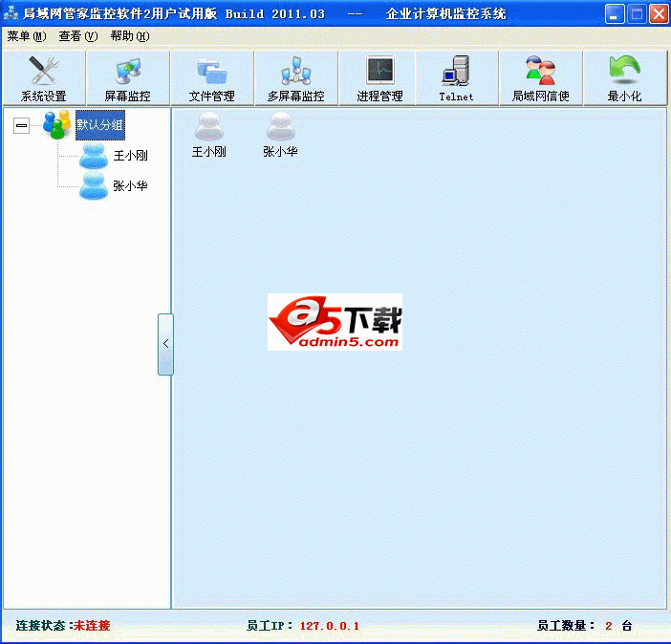Select 王小刚 user icon in tree

[x=94, y=156]
